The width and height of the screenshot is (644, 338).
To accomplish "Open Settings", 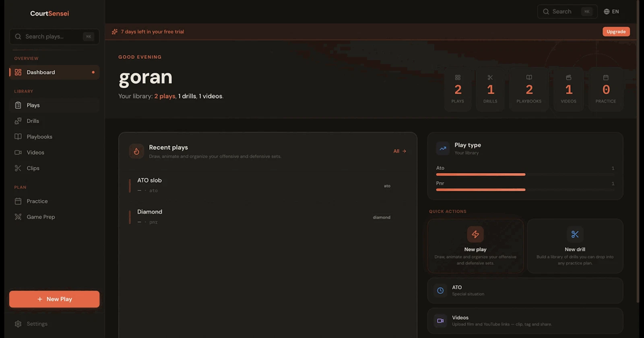I will point(54,324).
